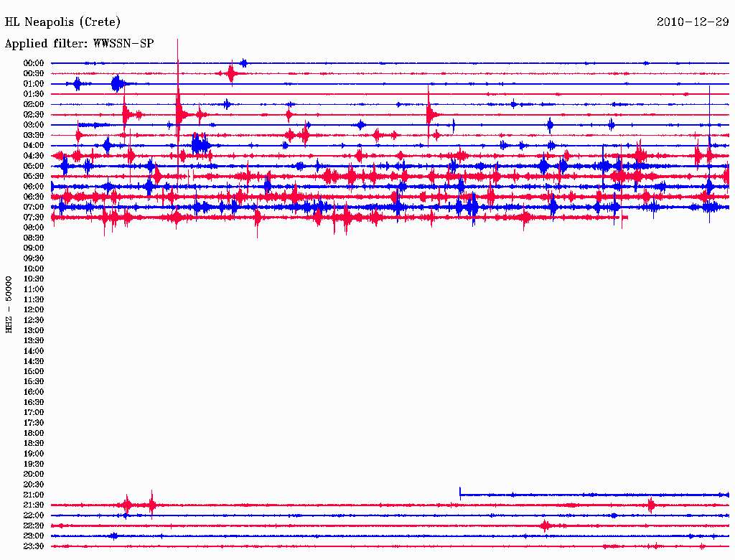Click the 09:30 time label
735x560 pixels.
click(x=34, y=258)
